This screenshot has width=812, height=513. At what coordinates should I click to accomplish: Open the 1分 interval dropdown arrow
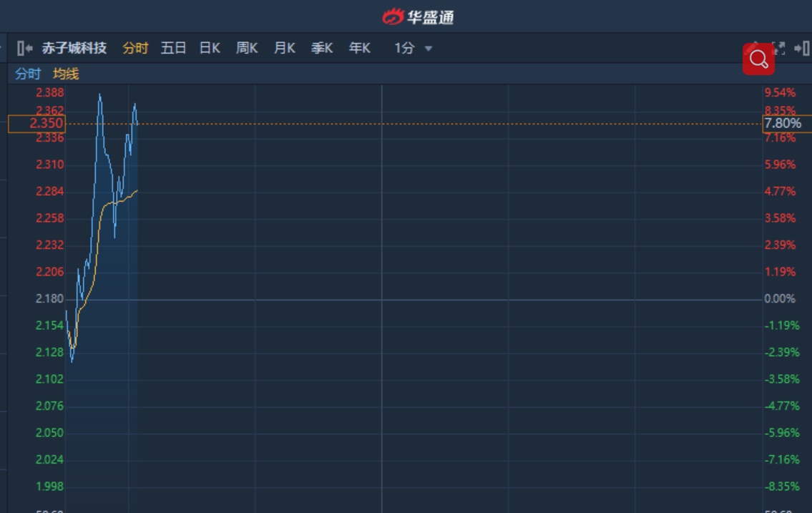pyautogui.click(x=429, y=49)
